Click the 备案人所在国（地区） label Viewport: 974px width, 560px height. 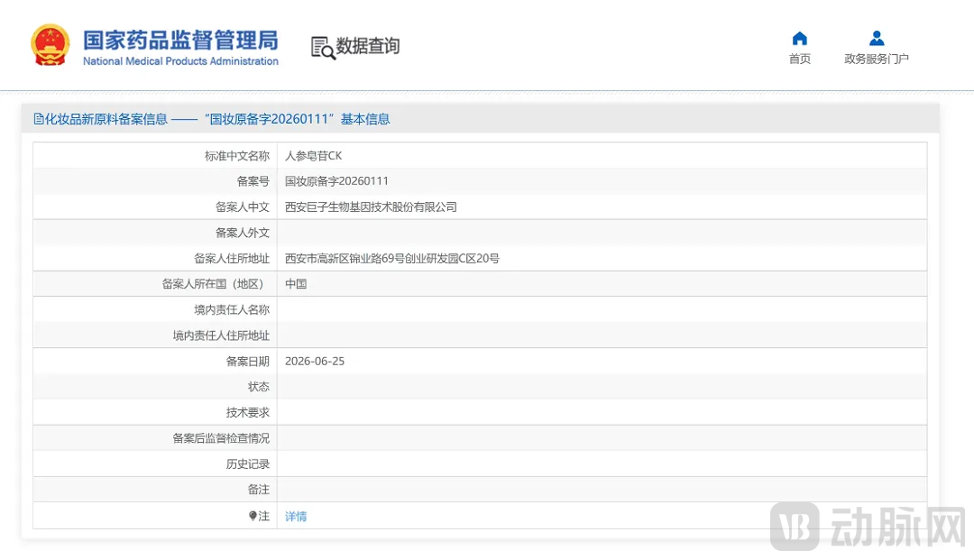coord(216,284)
